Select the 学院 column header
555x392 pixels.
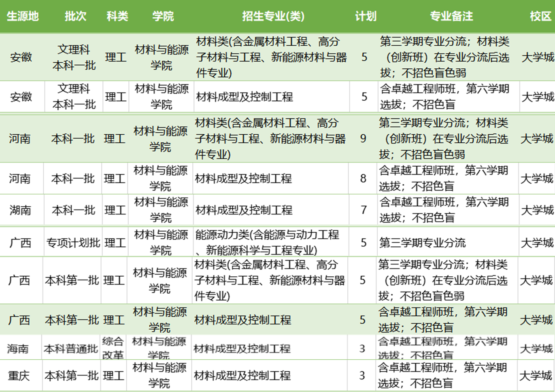coord(163,16)
